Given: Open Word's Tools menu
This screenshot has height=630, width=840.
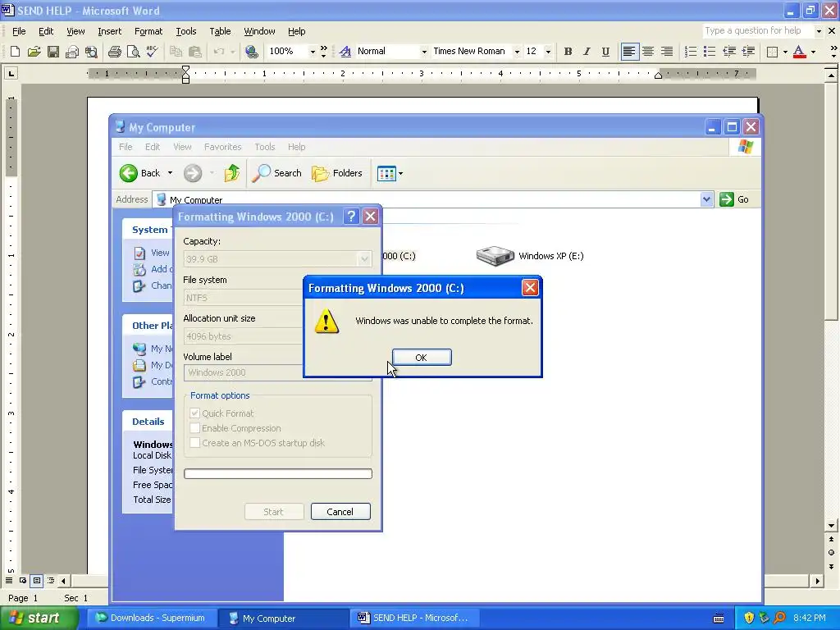Looking at the screenshot, I should click(186, 31).
